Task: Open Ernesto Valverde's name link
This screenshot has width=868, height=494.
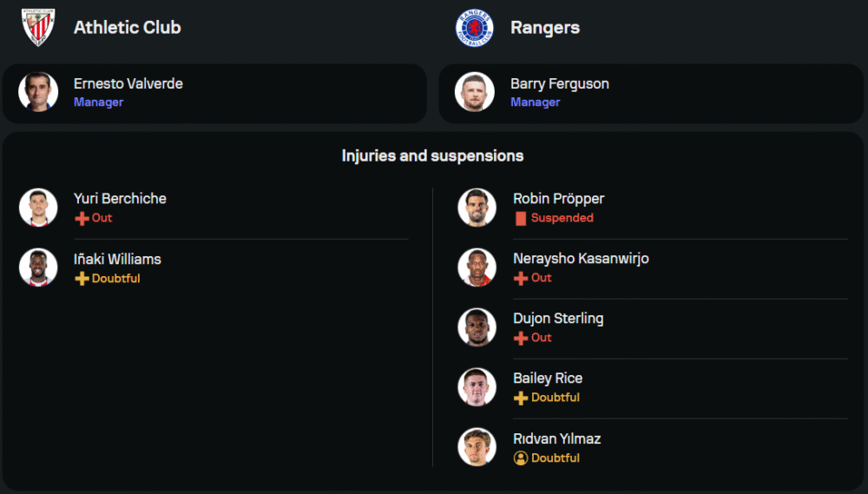Action: 128,84
